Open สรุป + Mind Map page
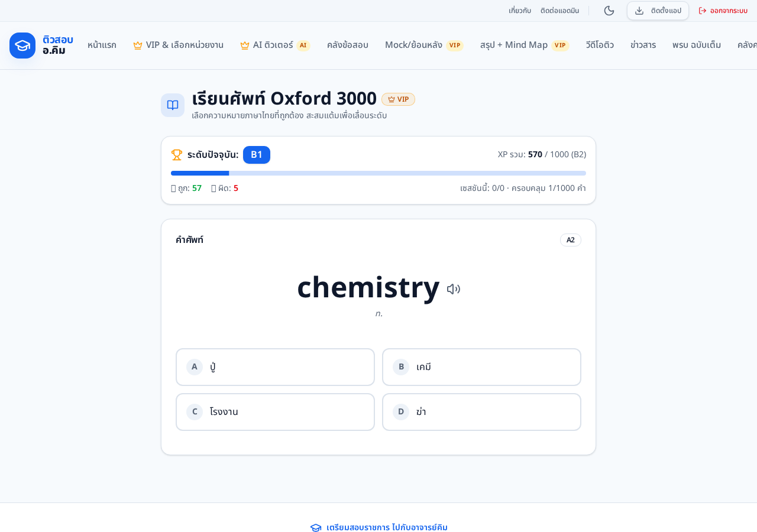 click(x=525, y=45)
